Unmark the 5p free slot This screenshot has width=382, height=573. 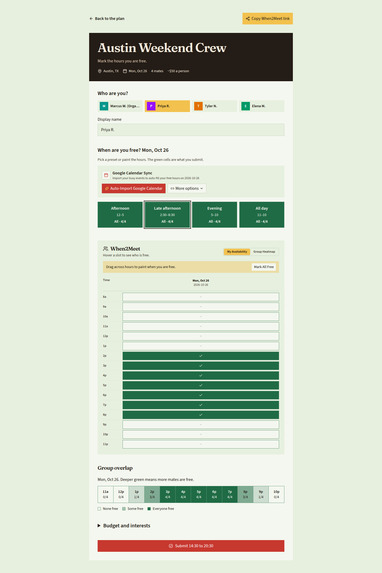tap(201, 385)
